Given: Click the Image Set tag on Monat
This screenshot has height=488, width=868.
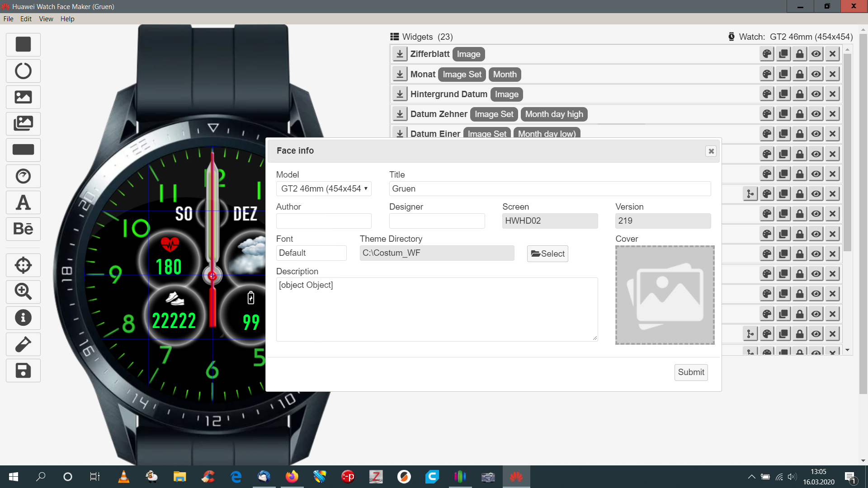Looking at the screenshot, I should [462, 74].
